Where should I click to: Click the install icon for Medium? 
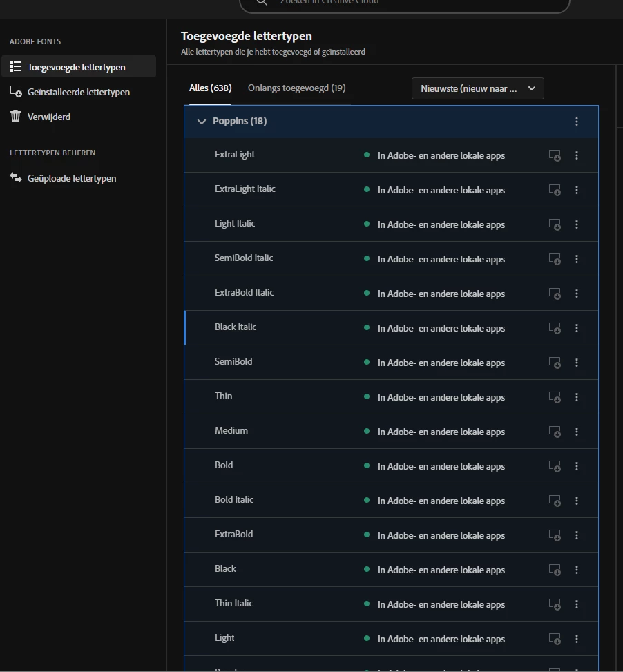point(555,432)
